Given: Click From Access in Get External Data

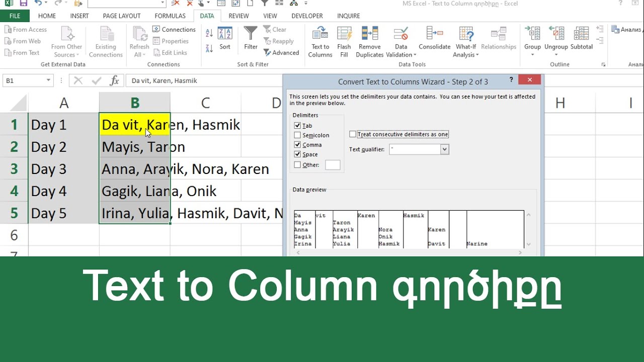Looking at the screenshot, I should 26,30.
